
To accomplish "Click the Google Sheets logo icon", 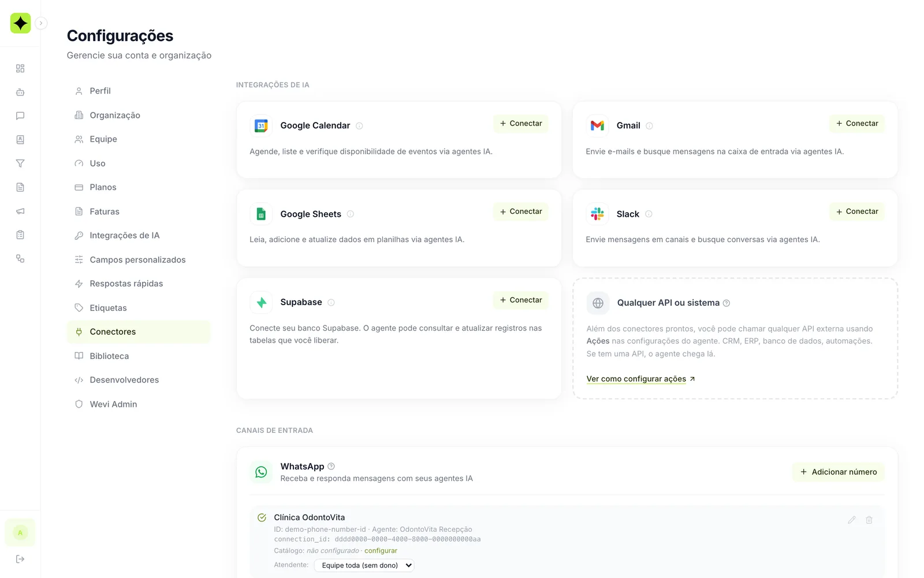I will pos(261,214).
